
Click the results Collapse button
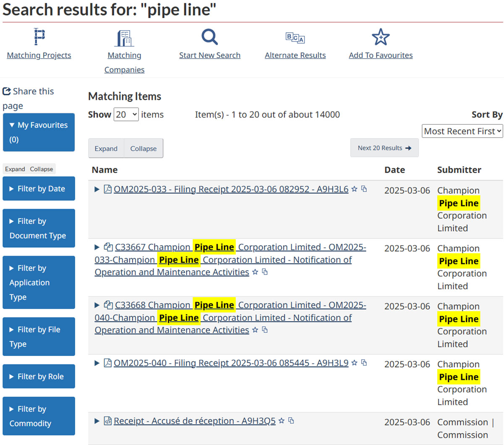point(143,148)
